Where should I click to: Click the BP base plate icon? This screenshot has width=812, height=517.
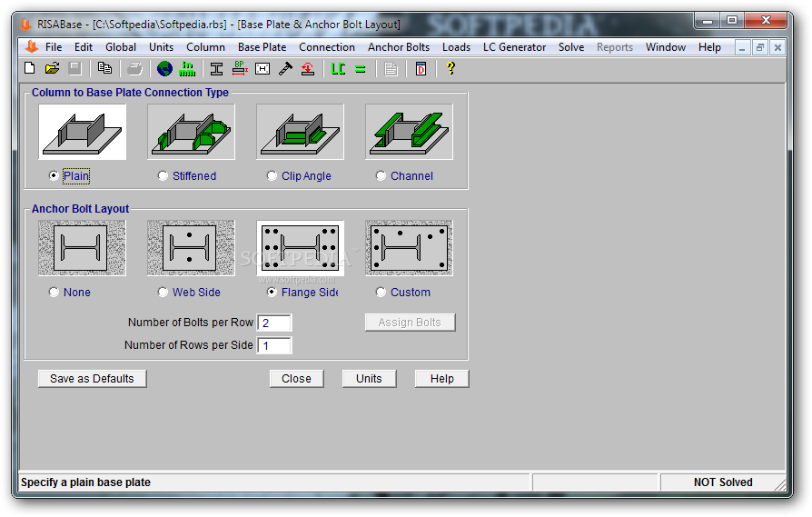click(239, 68)
